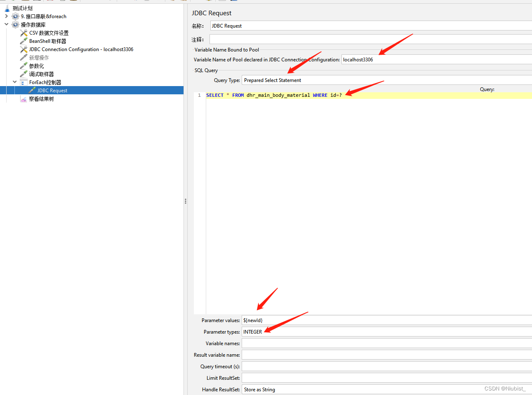Click the 名称 field containing JDBC Request
The width and height of the screenshot is (532, 395).
(x=371, y=26)
